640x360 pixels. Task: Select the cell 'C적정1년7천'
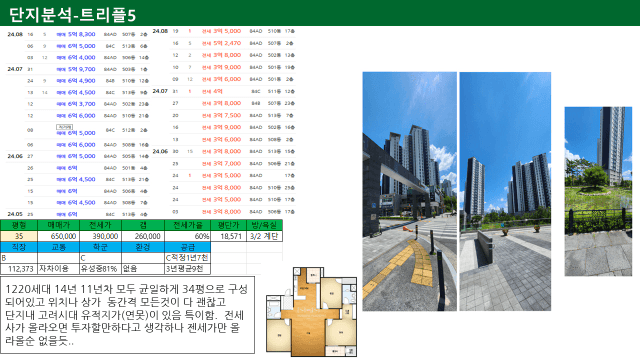point(187,258)
